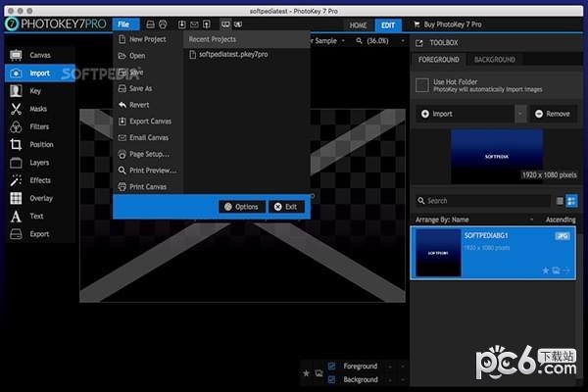Image resolution: width=588 pixels, height=392 pixels.
Task: Click the email canvas toolbar icon
Action: pyautogui.click(x=194, y=24)
